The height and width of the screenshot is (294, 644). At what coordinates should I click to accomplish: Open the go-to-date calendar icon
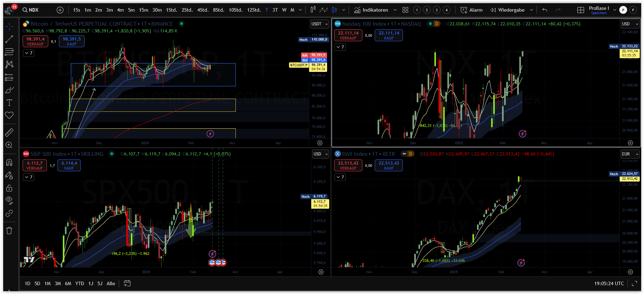(x=127, y=283)
